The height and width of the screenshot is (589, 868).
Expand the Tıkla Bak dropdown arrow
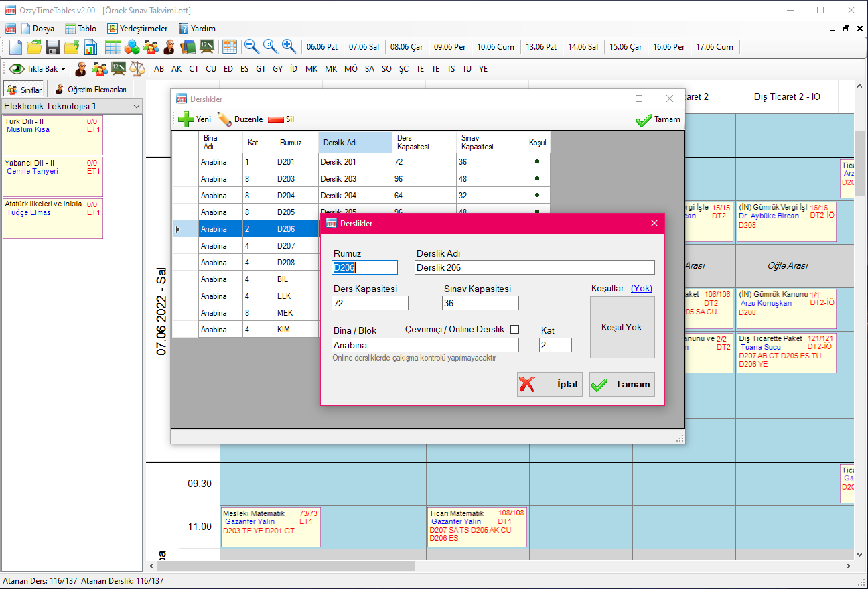pos(64,68)
